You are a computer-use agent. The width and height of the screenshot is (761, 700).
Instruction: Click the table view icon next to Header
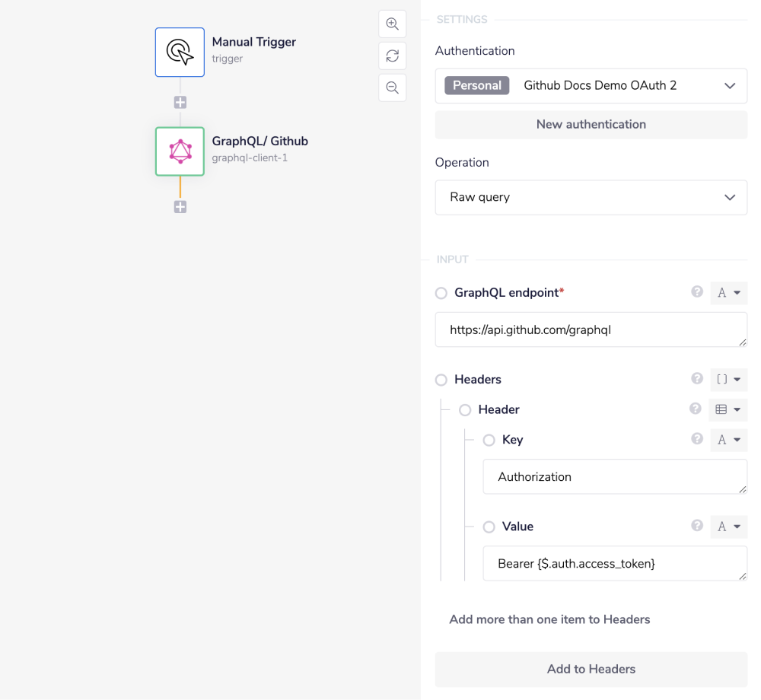pos(728,409)
